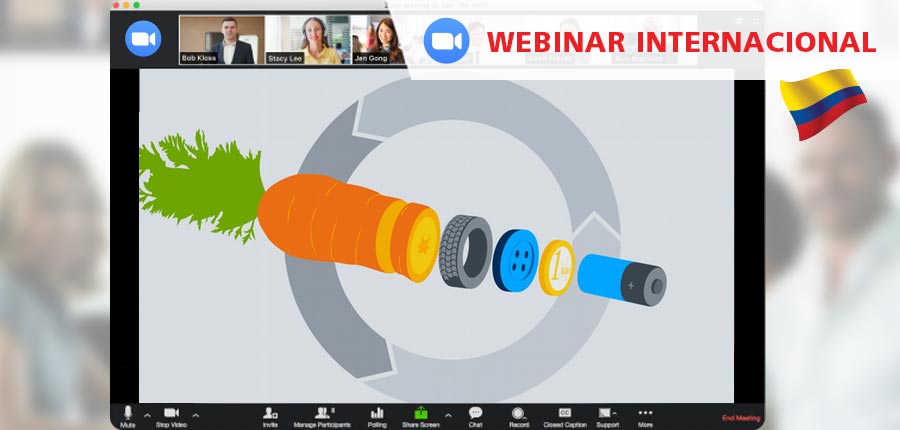Select Stacy Lee video thumbnail
The image size is (900, 430).
[307, 40]
